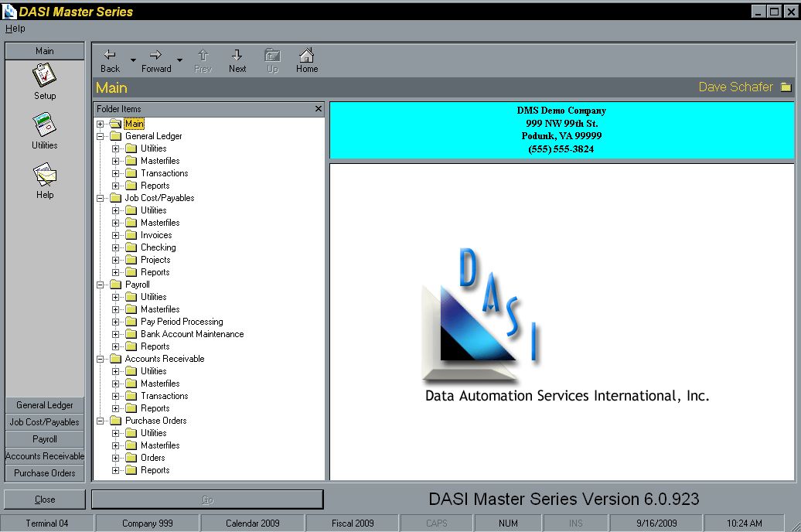801x532 pixels.
Task: Click the Purchase Orders folder icon
Action: [116, 421]
